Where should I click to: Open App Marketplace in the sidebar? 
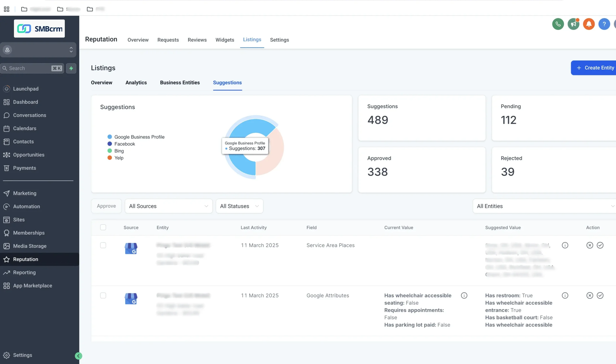click(x=32, y=286)
